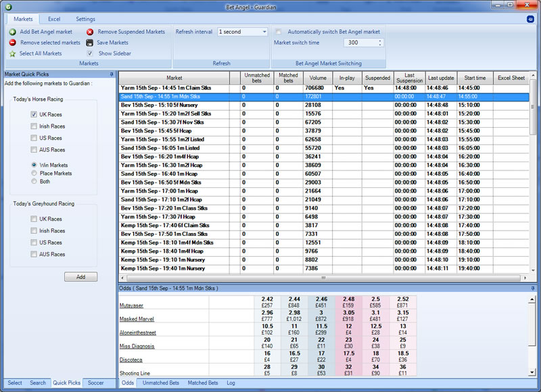
Task: Check US Races under Today's Horse Racing
Action: pos(34,138)
